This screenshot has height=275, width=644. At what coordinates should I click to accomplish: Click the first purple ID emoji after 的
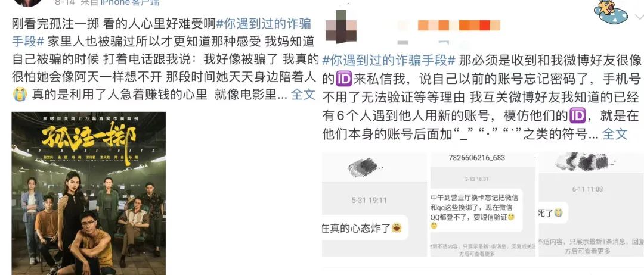tap(343, 78)
